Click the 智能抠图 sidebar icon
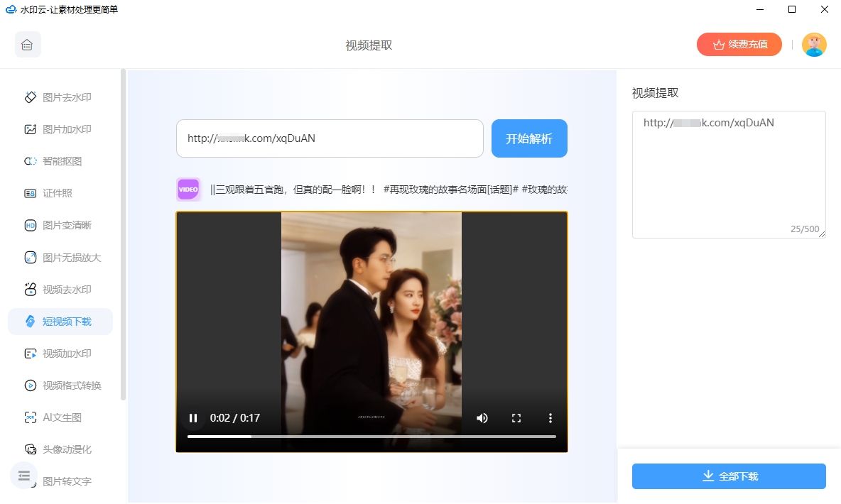The width and height of the screenshot is (841, 504). point(31,161)
